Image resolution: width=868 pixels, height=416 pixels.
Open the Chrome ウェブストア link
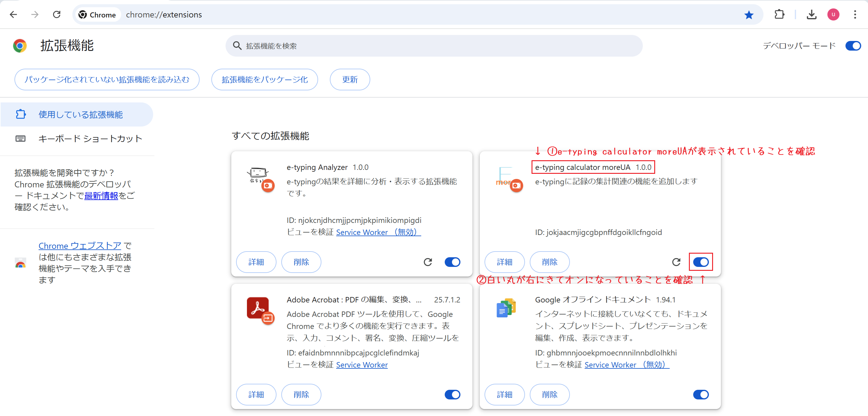80,246
